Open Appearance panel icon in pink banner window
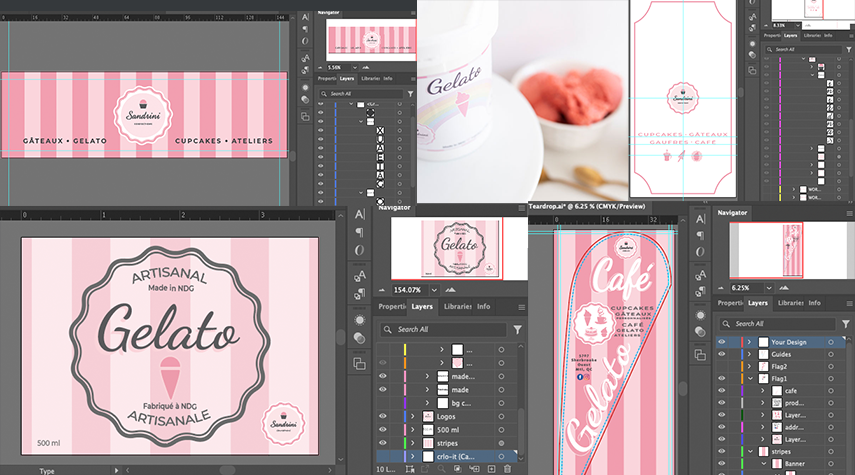The height and width of the screenshot is (475, 855). pos(305,87)
